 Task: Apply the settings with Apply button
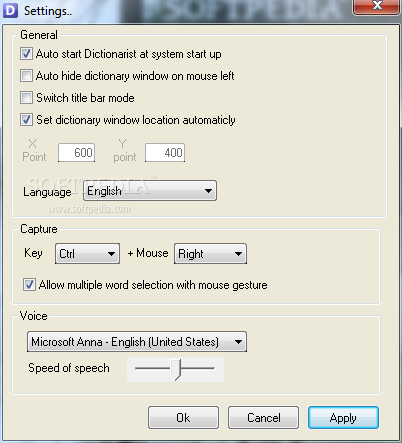pyautogui.click(x=343, y=417)
